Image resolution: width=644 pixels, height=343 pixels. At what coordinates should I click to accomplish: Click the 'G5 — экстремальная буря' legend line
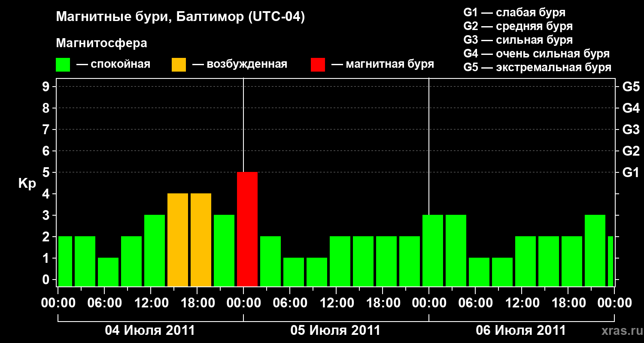click(538, 67)
